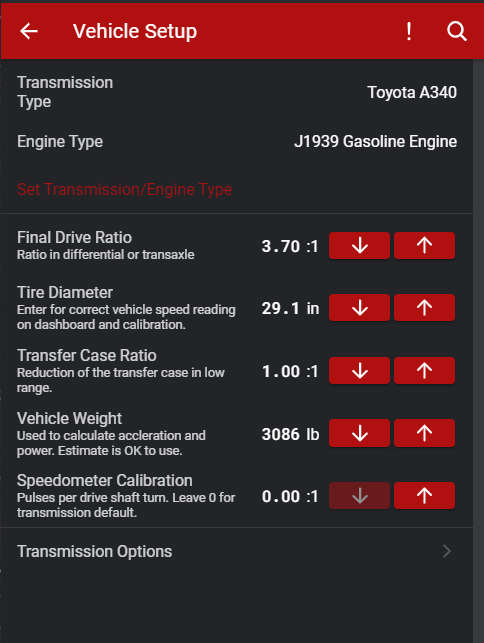The width and height of the screenshot is (484, 643).
Task: Raise the Vehicle Weight value
Action: [x=424, y=433]
